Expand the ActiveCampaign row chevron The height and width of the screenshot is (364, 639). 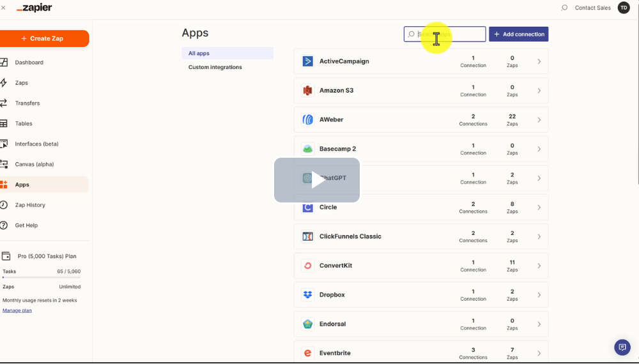(x=539, y=61)
